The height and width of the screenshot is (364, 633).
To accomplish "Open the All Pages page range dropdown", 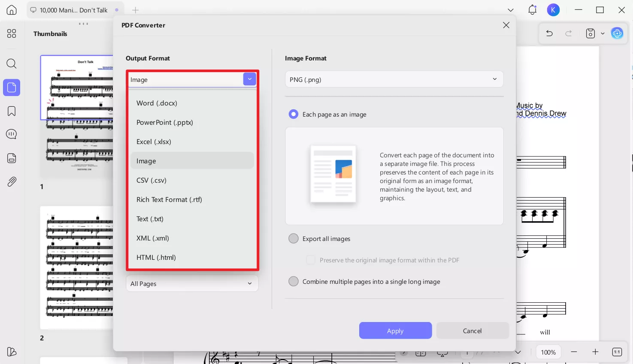I will [192, 283].
